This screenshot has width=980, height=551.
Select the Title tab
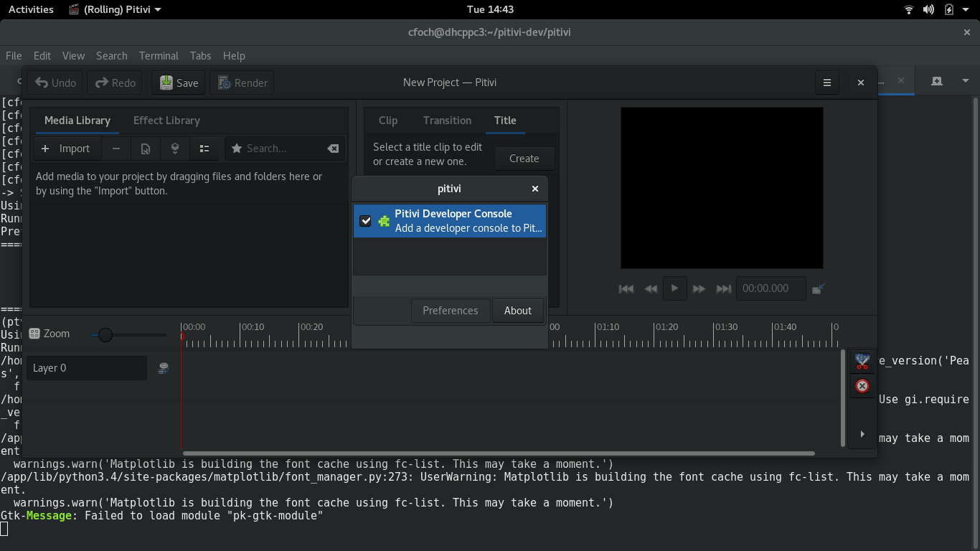[505, 121]
